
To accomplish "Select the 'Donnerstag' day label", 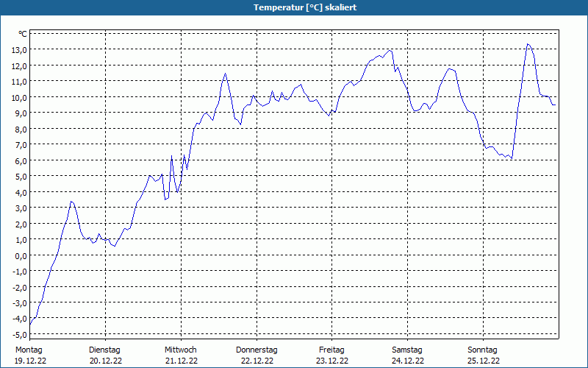I will click(x=257, y=350).
